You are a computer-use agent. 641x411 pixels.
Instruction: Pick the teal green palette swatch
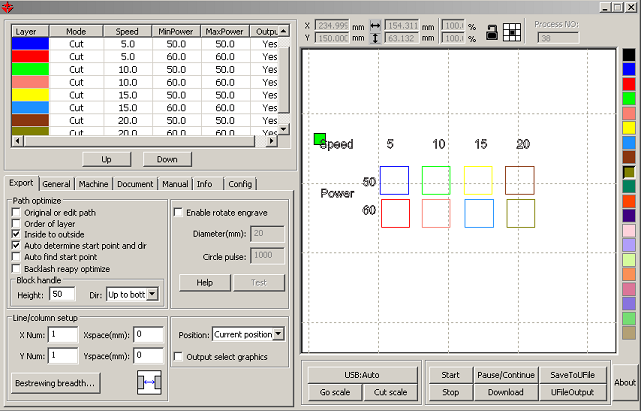pos(629,186)
